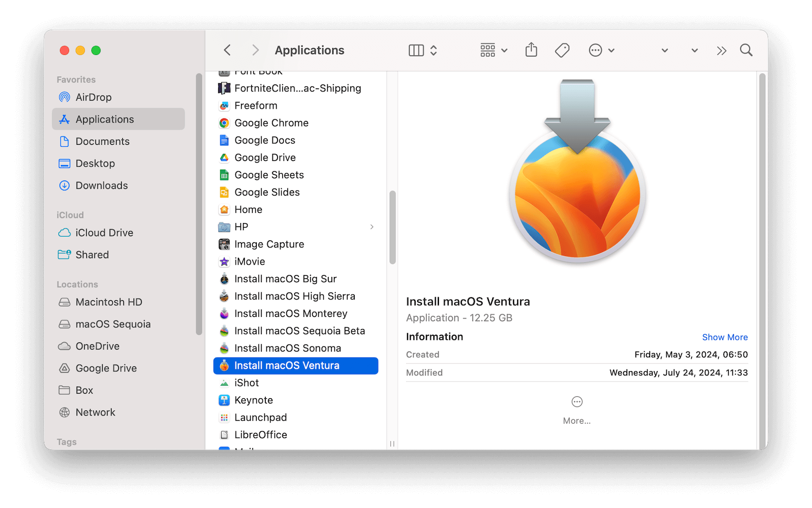Select Keynote in the list
The image size is (812, 508).
(296, 400)
